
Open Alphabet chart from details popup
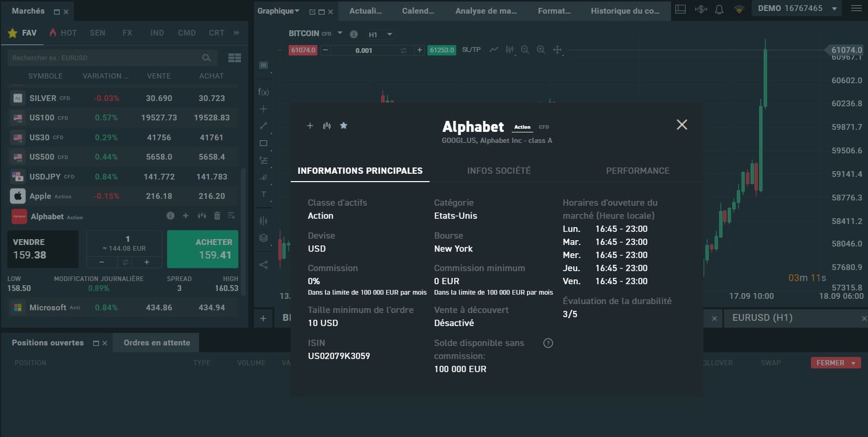point(327,126)
